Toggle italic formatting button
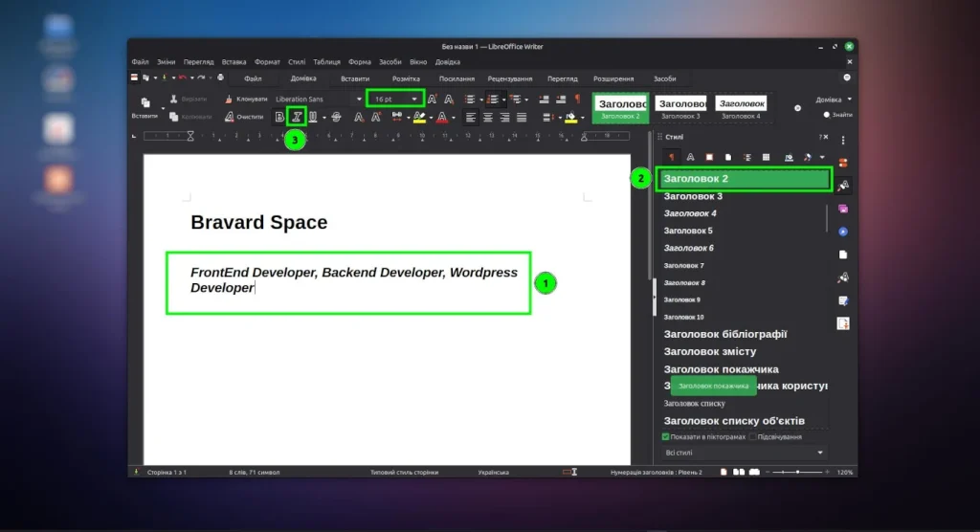This screenshot has height=532, width=980. tap(297, 117)
